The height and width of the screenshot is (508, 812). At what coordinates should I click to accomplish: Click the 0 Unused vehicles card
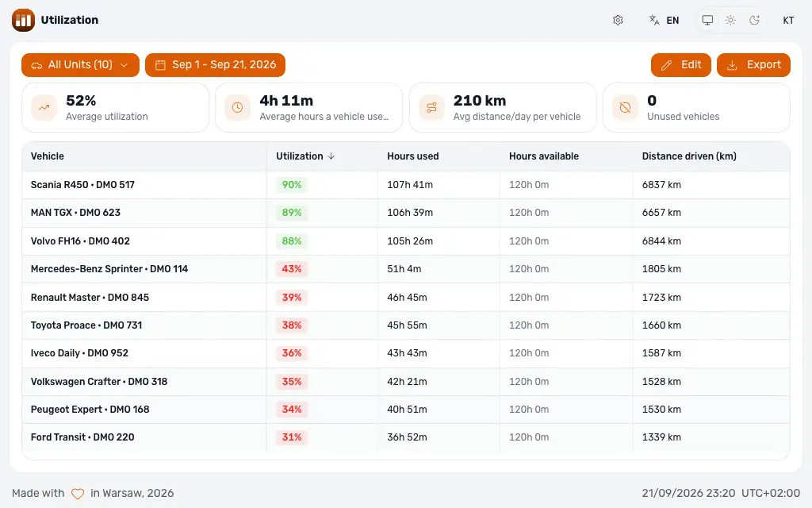696,108
